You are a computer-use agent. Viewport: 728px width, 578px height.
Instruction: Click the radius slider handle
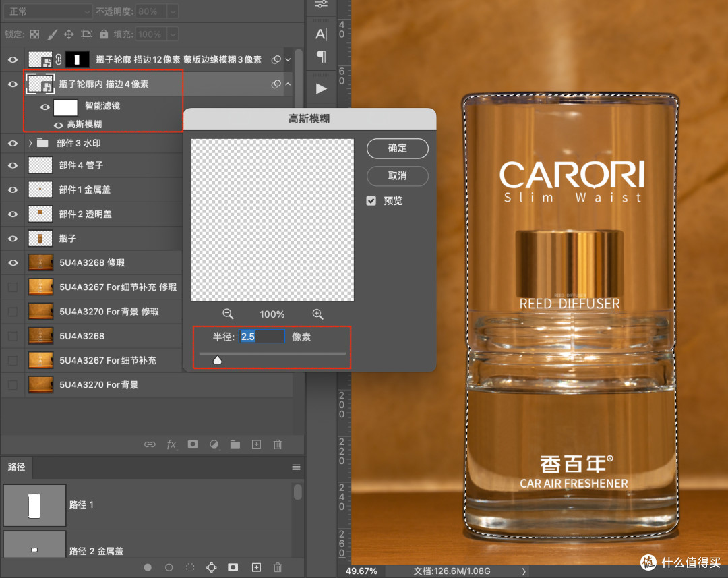[x=217, y=360]
